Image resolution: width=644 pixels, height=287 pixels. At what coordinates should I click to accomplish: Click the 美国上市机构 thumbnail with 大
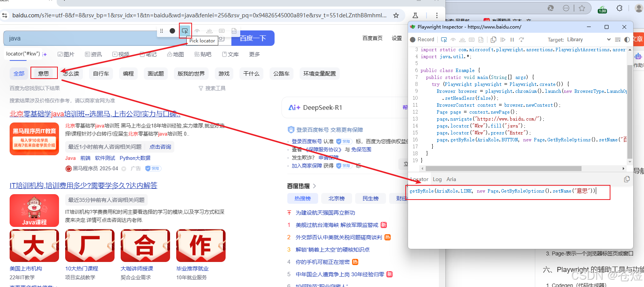coord(34,246)
